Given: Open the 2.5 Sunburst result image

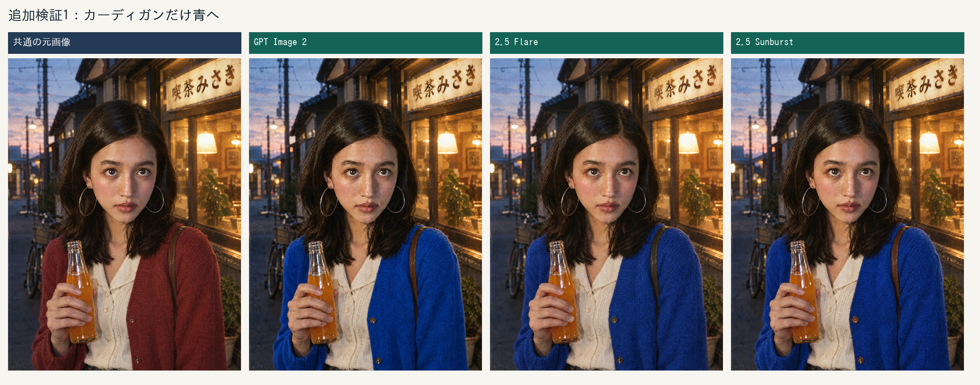Looking at the screenshot, I should pos(847,214).
